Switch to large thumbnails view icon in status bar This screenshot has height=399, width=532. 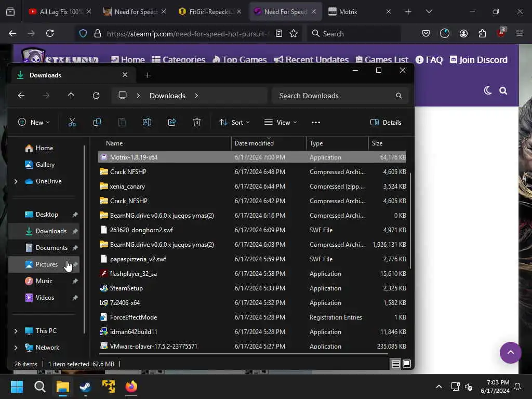(x=407, y=364)
